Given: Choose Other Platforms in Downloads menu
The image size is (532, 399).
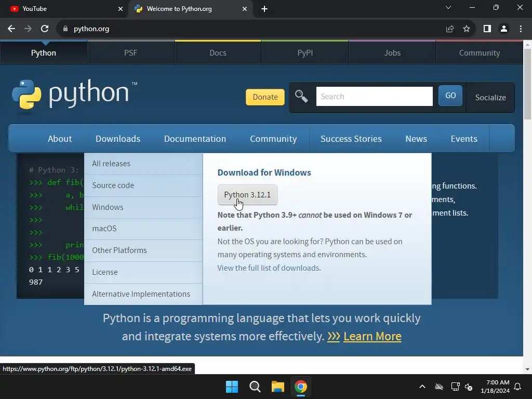Looking at the screenshot, I should pos(143,250).
